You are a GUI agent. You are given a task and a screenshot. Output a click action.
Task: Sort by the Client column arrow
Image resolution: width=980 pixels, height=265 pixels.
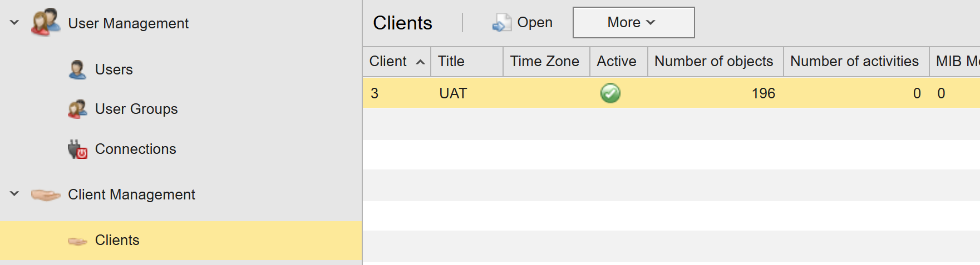pyautogui.click(x=421, y=62)
